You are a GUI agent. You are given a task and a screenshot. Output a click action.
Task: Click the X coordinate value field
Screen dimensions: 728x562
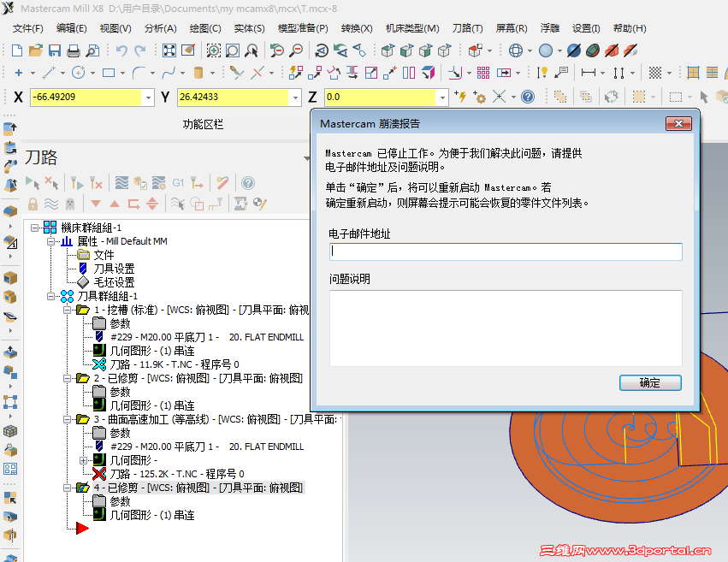point(86,97)
